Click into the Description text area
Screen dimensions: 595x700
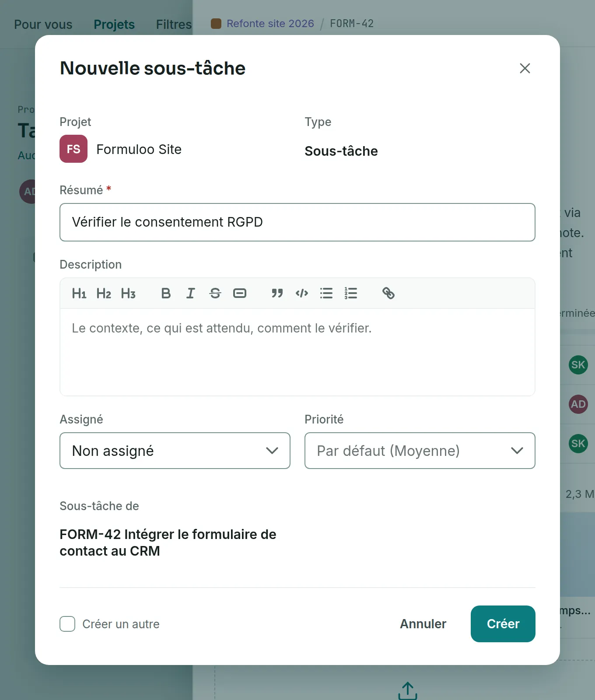point(297,352)
